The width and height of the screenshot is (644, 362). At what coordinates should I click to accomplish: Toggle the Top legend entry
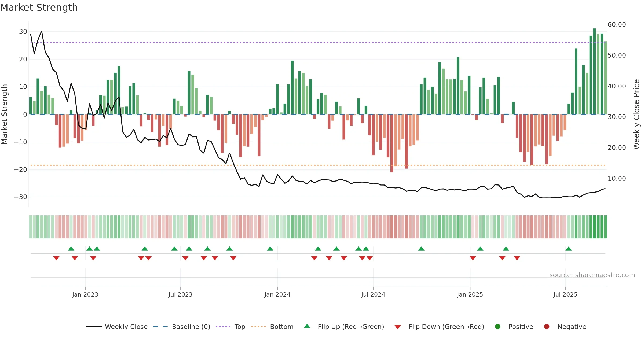[230, 327]
